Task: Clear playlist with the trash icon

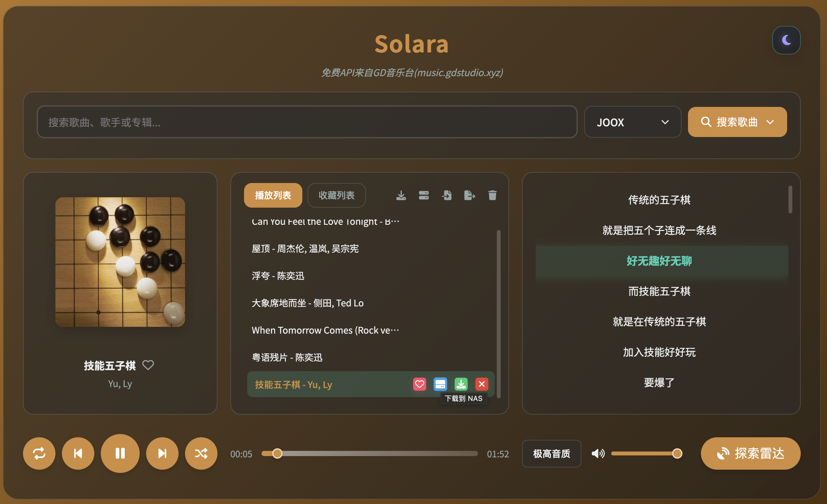Action: pos(492,195)
